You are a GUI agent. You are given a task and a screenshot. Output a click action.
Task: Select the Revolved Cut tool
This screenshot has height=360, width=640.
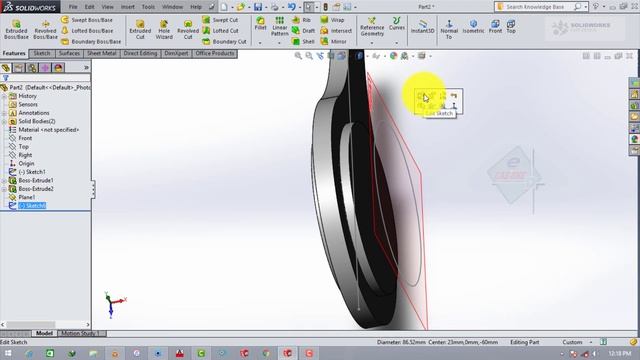188,29
